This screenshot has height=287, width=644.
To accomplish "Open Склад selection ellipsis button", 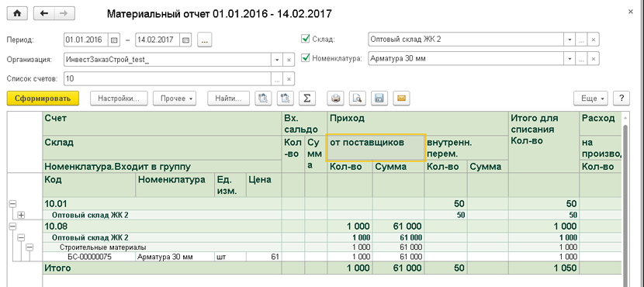I will (582, 40).
